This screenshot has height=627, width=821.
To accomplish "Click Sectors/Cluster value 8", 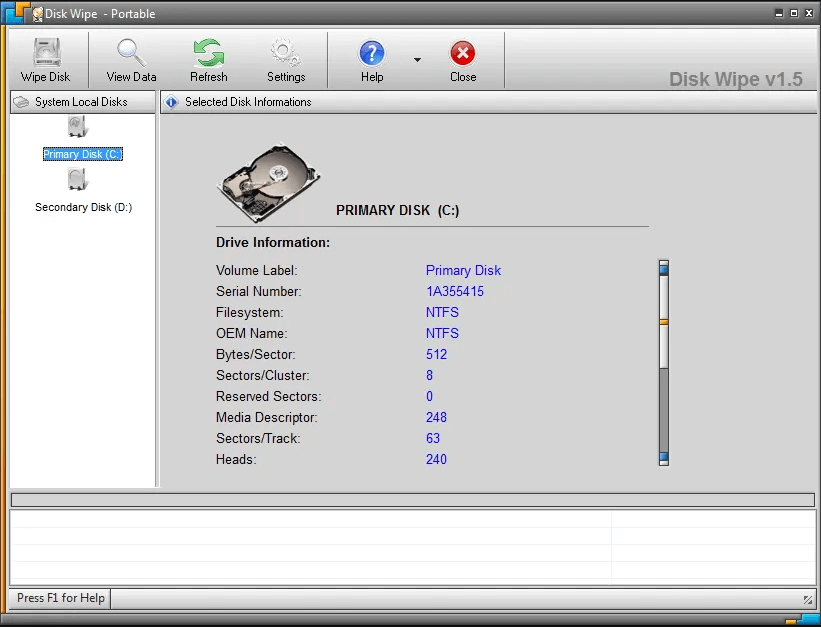I will [x=429, y=375].
